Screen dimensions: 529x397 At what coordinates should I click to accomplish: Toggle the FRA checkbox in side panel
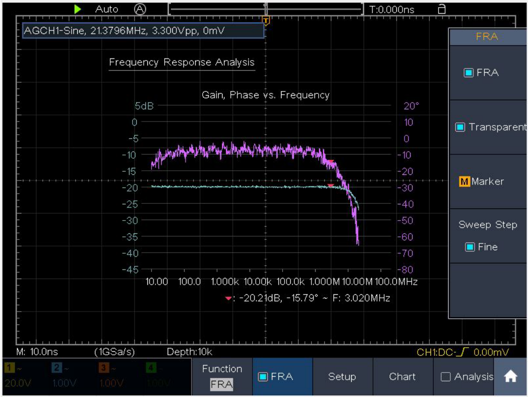(468, 73)
